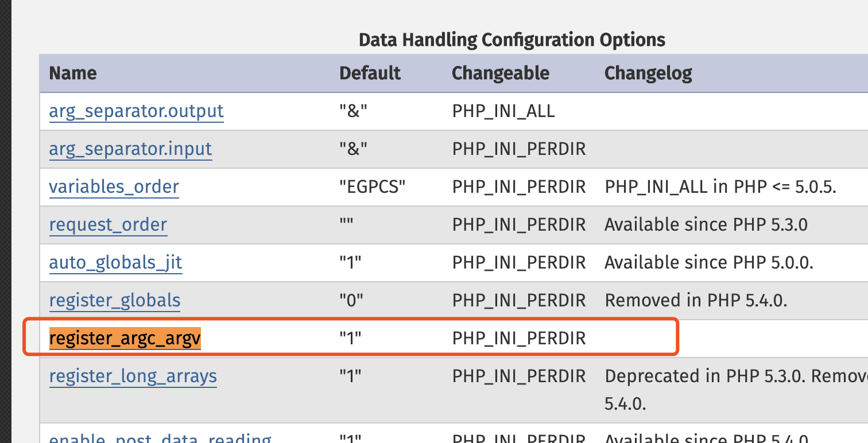Open the arg_separator.input link

(130, 149)
